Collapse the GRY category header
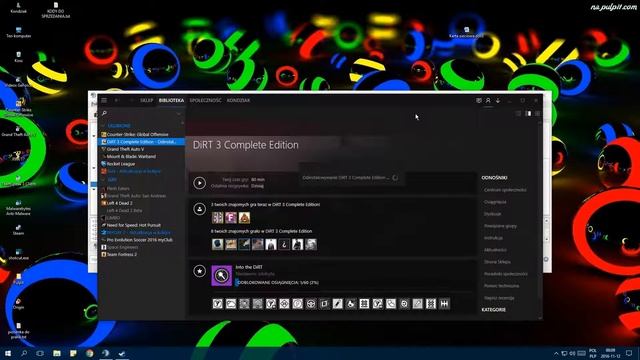The image size is (640, 360). tap(112, 180)
